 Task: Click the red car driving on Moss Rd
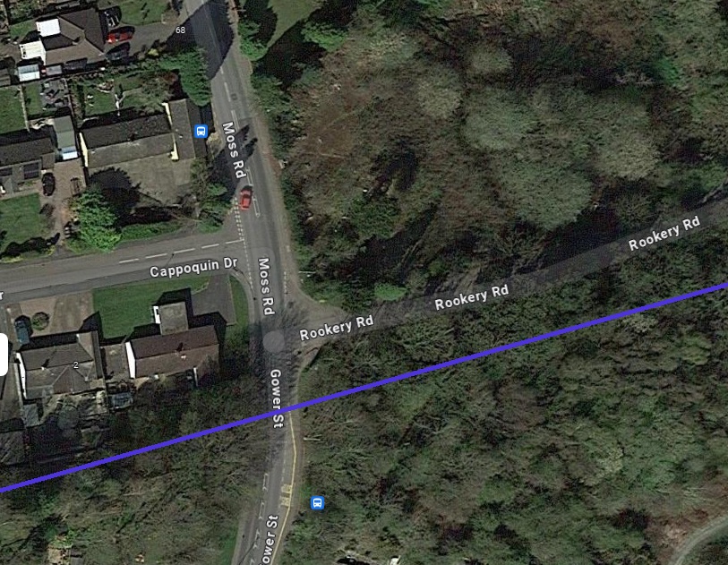click(245, 198)
